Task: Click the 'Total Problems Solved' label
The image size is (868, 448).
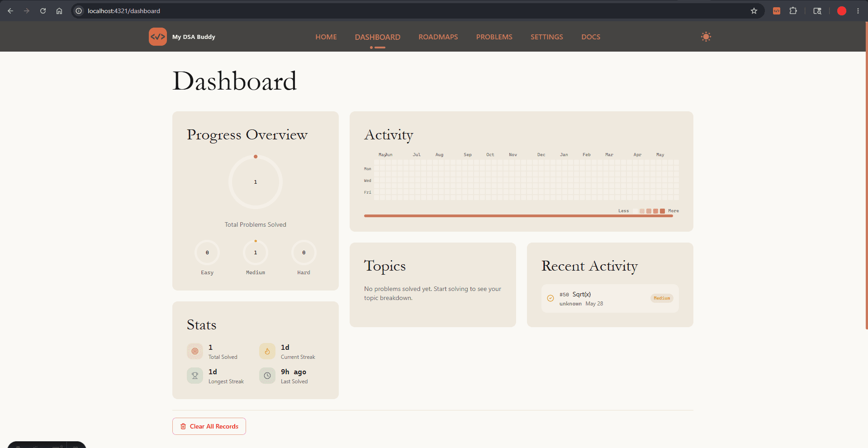Action: (256, 224)
